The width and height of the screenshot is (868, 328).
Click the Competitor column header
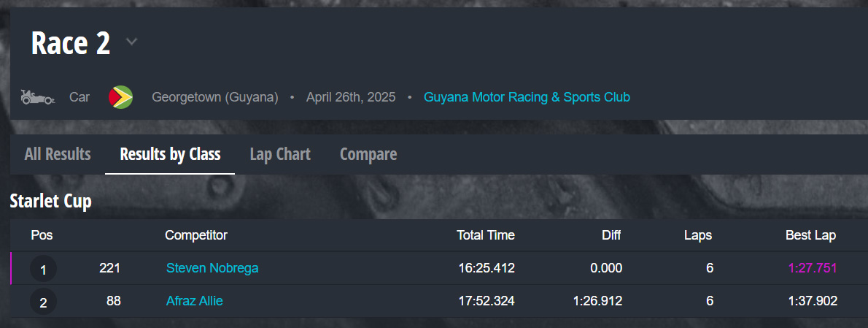[196, 235]
